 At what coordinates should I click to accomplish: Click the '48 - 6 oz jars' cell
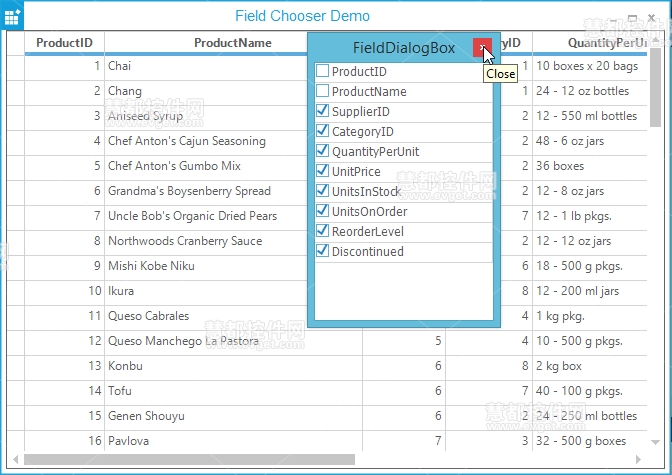[590, 141]
